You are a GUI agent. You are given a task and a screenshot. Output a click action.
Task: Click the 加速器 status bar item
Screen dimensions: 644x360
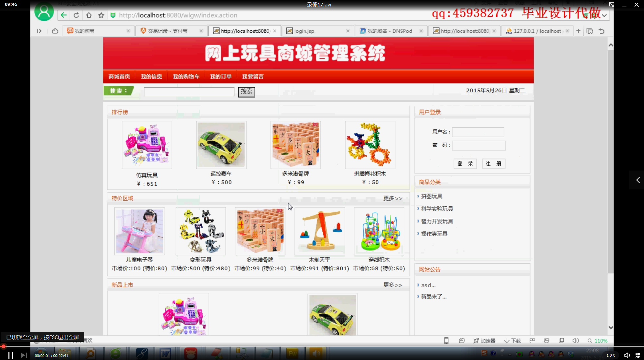(484, 341)
